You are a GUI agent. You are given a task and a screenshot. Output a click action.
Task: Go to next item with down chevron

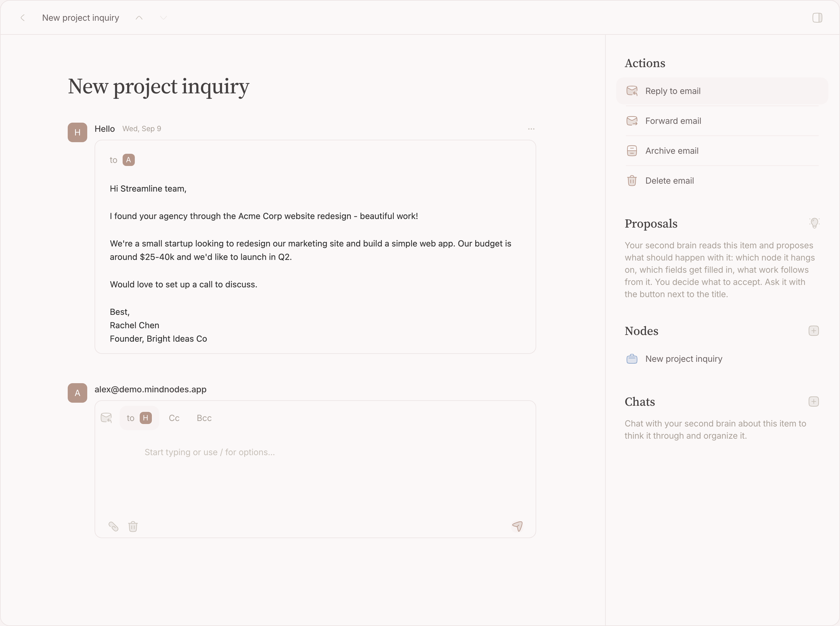pyautogui.click(x=163, y=18)
